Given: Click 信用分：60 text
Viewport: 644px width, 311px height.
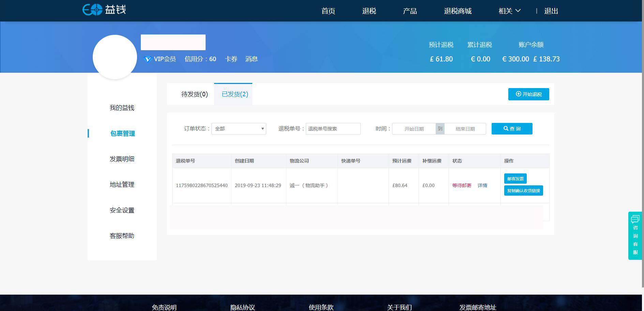Looking at the screenshot, I should (200, 59).
